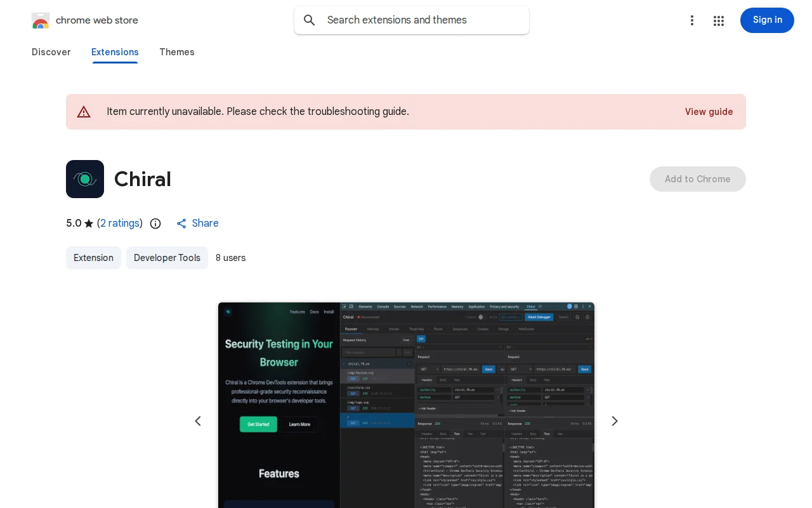The width and height of the screenshot is (812, 508).
Task: Switch to the Extensions tab
Action: pos(115,52)
